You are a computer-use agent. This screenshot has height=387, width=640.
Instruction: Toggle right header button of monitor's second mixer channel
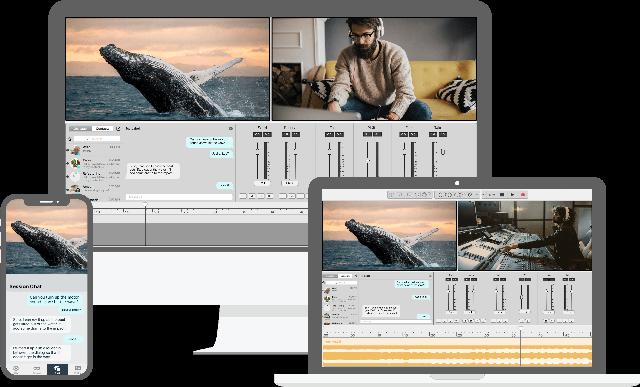296,134
